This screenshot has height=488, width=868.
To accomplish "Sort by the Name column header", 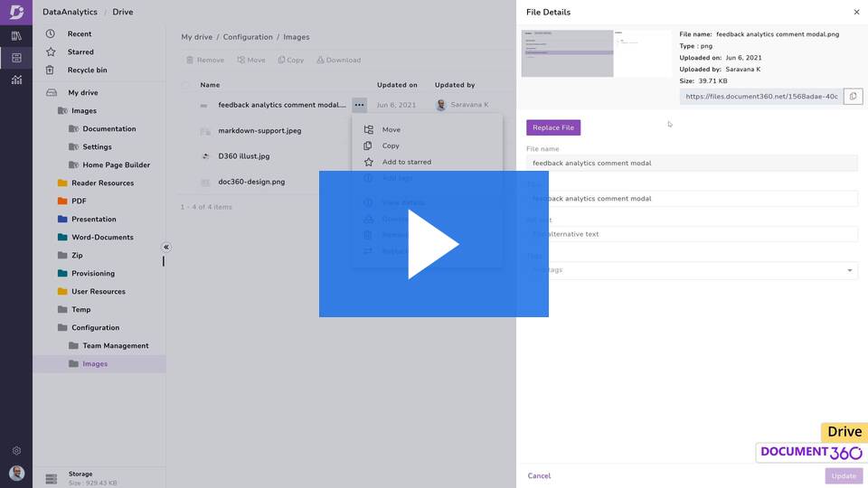I will tap(210, 85).
